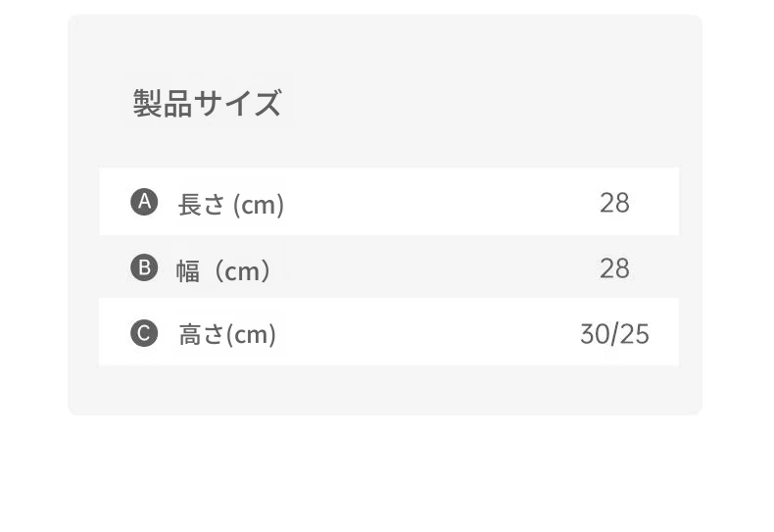
Task: Click the white area below the size card
Action: (x=385, y=474)
